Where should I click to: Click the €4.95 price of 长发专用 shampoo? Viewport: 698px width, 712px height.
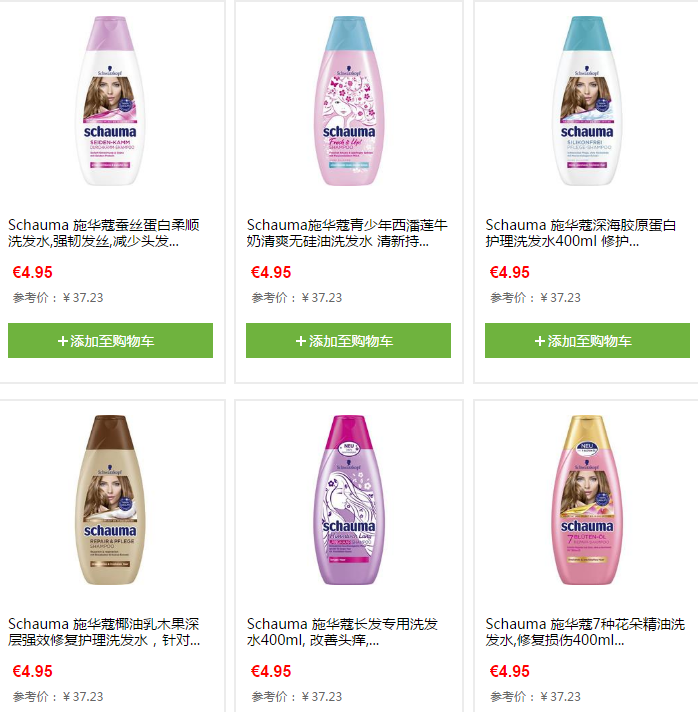click(x=271, y=671)
